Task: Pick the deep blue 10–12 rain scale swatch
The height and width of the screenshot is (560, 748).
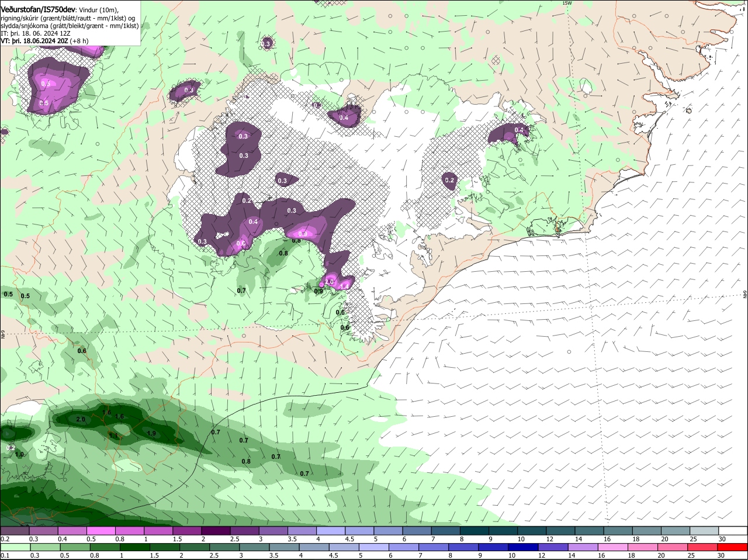Action: click(524, 547)
